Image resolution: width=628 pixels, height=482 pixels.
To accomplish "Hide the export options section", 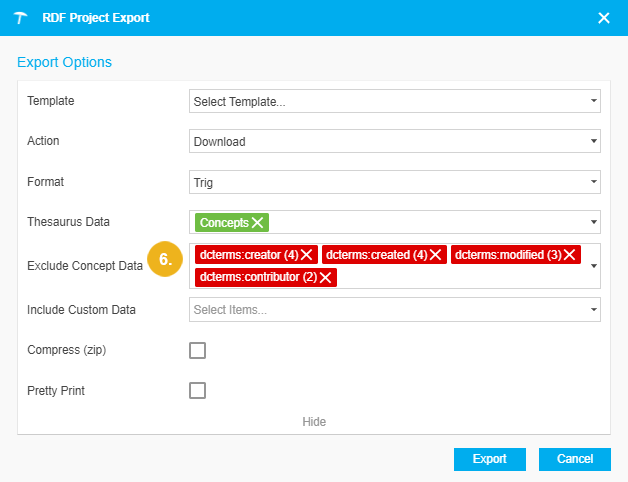I will [x=314, y=422].
